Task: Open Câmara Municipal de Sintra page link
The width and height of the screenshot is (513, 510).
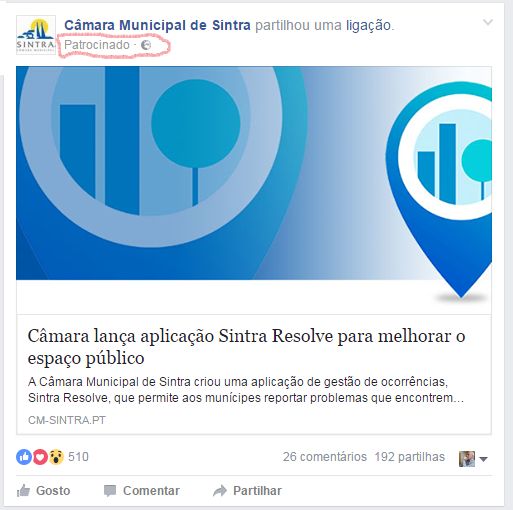Action: tap(157, 25)
